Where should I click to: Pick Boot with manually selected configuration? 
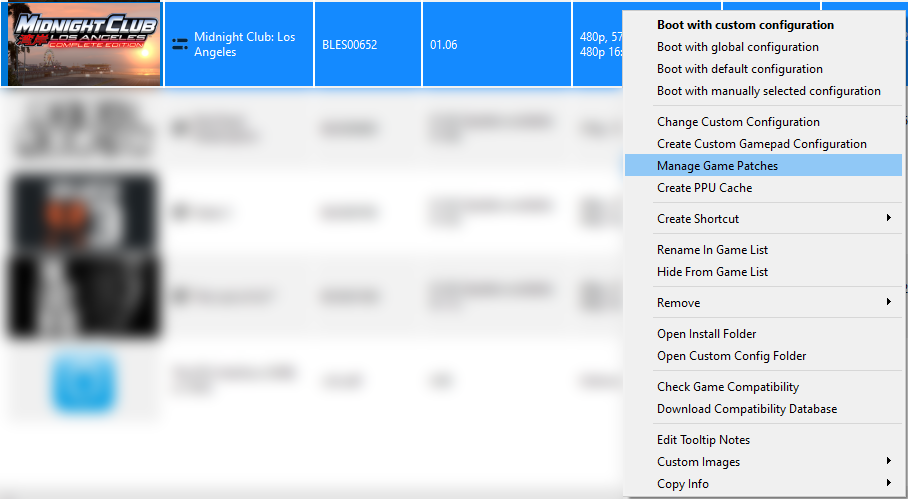(768, 91)
